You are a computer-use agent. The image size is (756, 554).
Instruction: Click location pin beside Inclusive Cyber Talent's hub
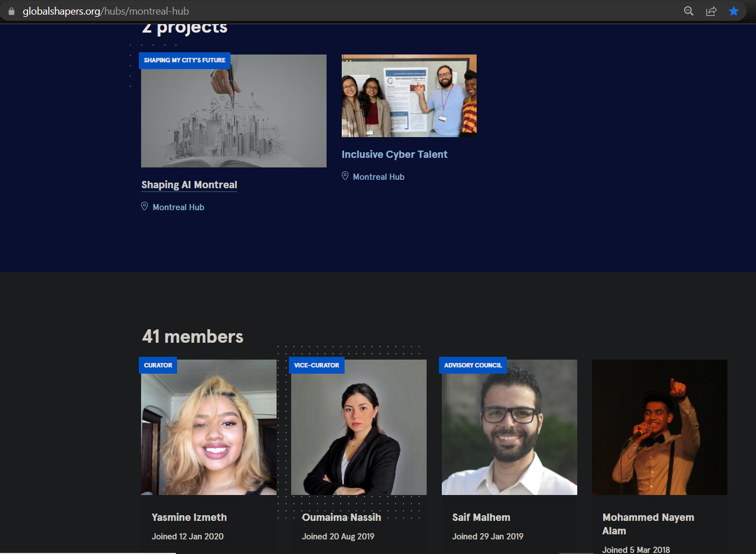click(345, 176)
